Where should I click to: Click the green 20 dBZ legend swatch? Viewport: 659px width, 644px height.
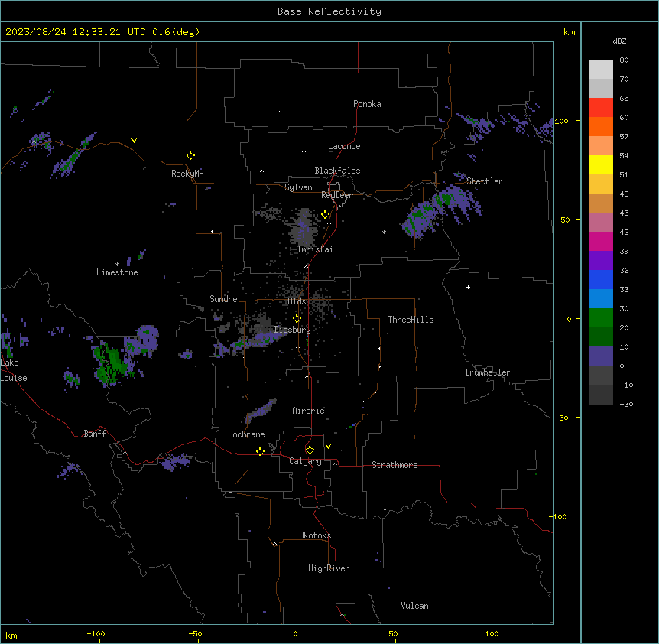[x=601, y=318]
